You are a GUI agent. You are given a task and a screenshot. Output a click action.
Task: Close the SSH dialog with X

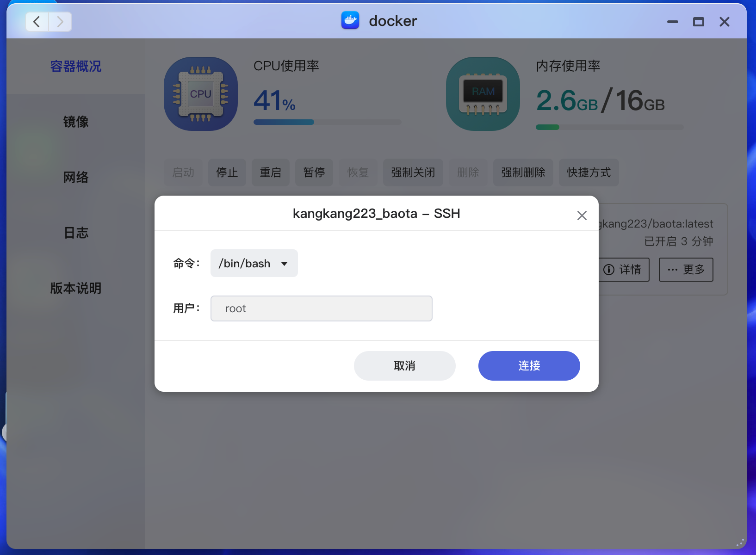582,215
